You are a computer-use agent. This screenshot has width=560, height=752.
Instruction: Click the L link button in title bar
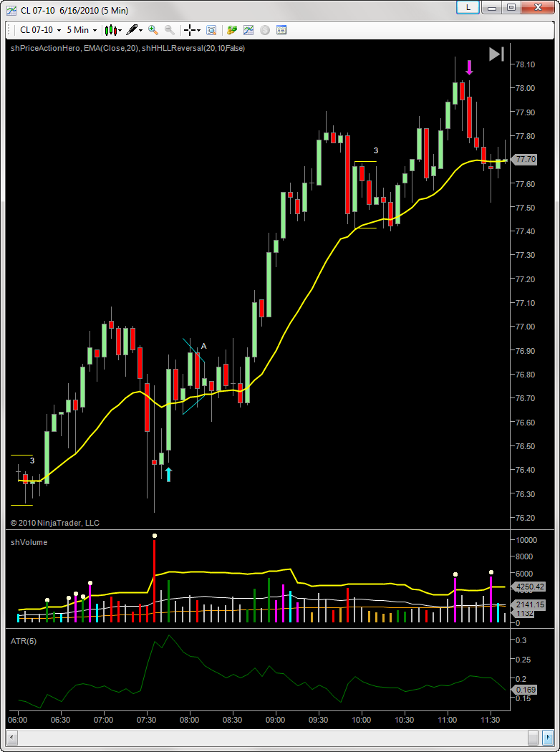point(468,7)
